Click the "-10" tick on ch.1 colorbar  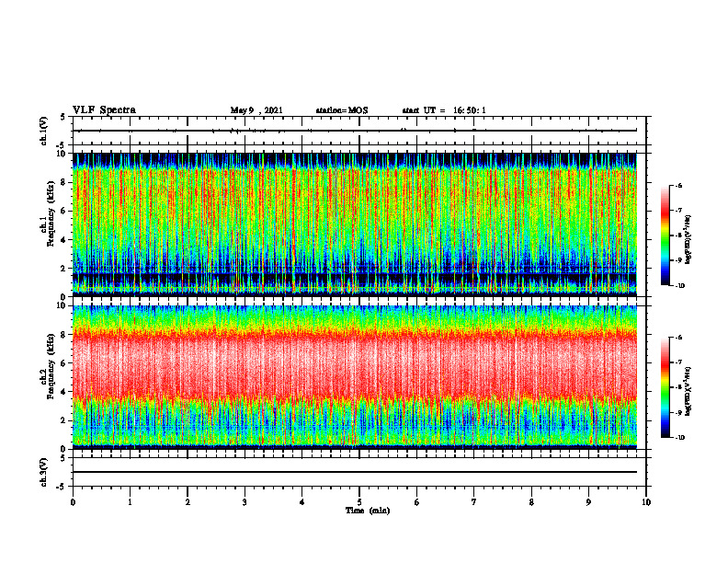pos(680,286)
